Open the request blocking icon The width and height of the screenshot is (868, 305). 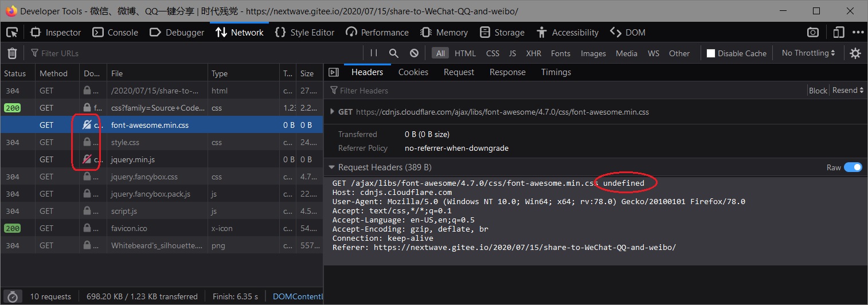click(x=414, y=53)
